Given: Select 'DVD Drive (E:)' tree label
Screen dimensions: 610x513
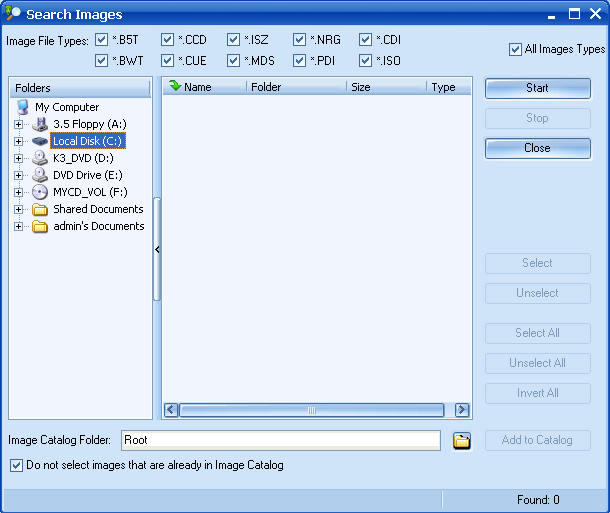Looking at the screenshot, I should click(x=88, y=175).
